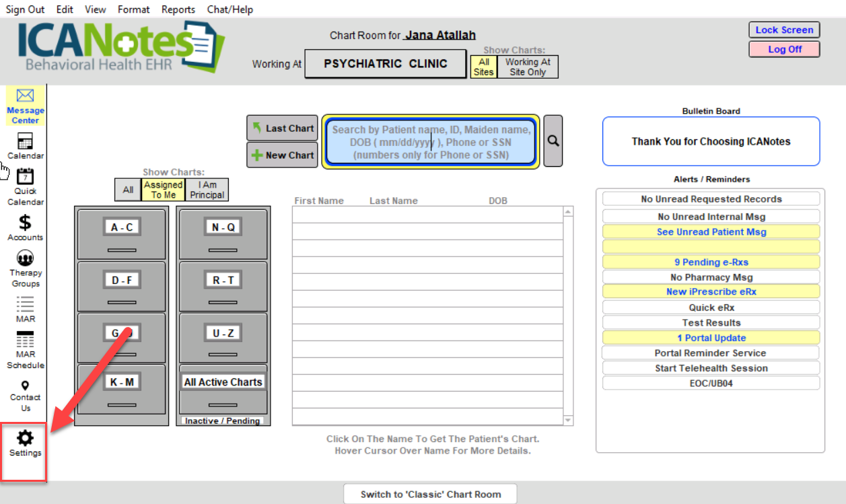Open Test Results alert
The image size is (846, 504).
[x=711, y=323]
